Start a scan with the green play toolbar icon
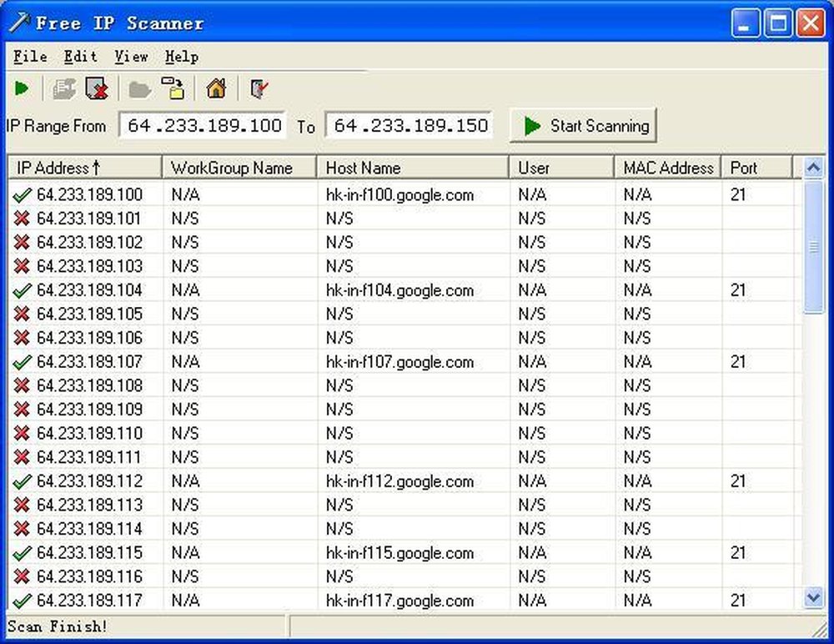The image size is (834, 644). tap(23, 88)
